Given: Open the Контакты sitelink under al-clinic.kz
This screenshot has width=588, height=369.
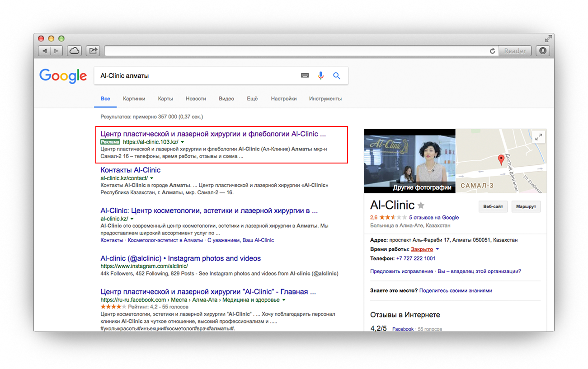Looking at the screenshot, I should click(x=112, y=240).
